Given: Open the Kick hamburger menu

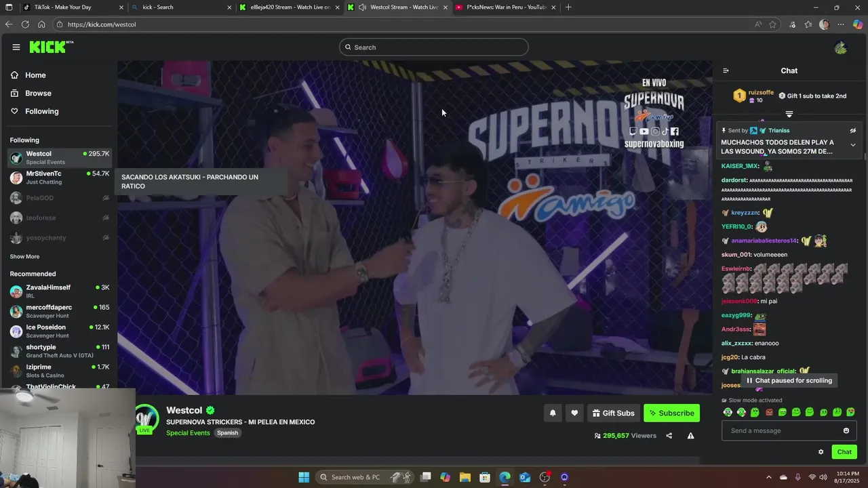Looking at the screenshot, I should point(16,47).
